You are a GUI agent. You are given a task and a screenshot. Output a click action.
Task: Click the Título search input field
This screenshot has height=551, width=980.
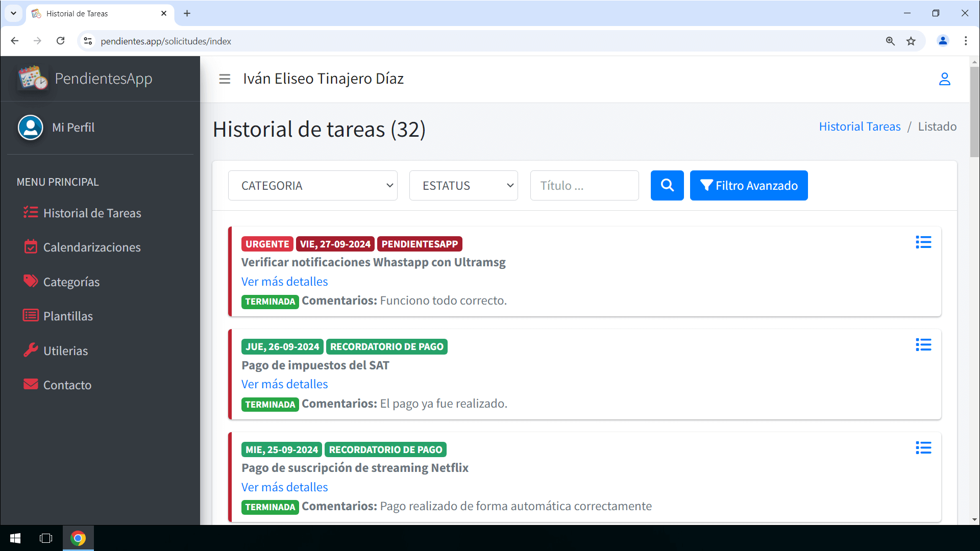point(584,186)
